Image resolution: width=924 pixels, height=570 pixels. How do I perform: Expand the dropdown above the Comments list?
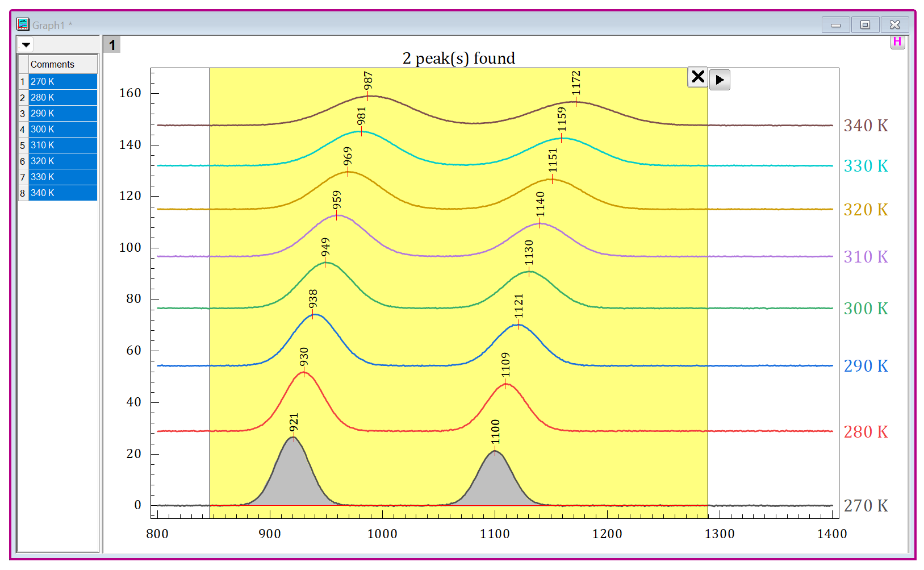[x=26, y=45]
